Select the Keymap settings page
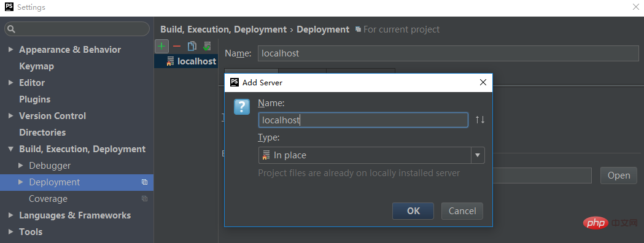Viewport: 644px width, 243px height. point(37,66)
